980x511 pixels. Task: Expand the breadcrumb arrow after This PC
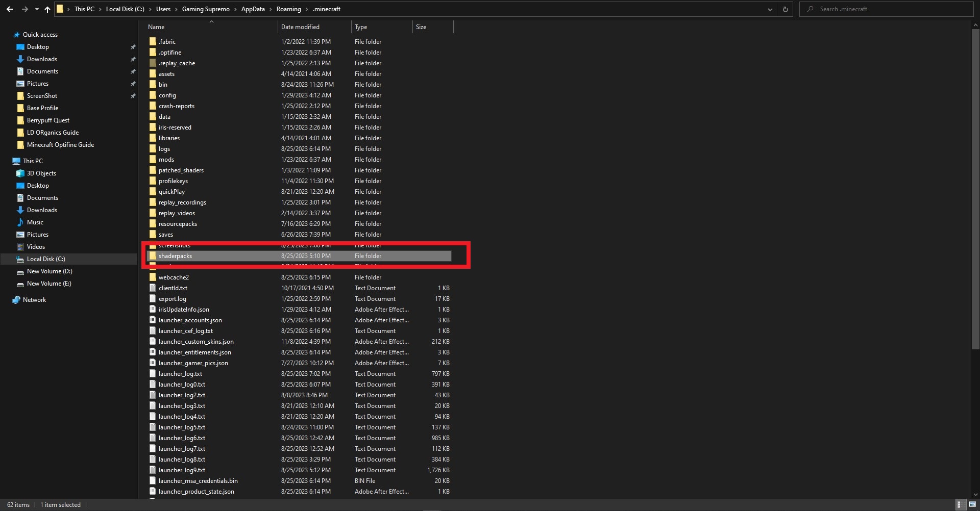pos(100,9)
